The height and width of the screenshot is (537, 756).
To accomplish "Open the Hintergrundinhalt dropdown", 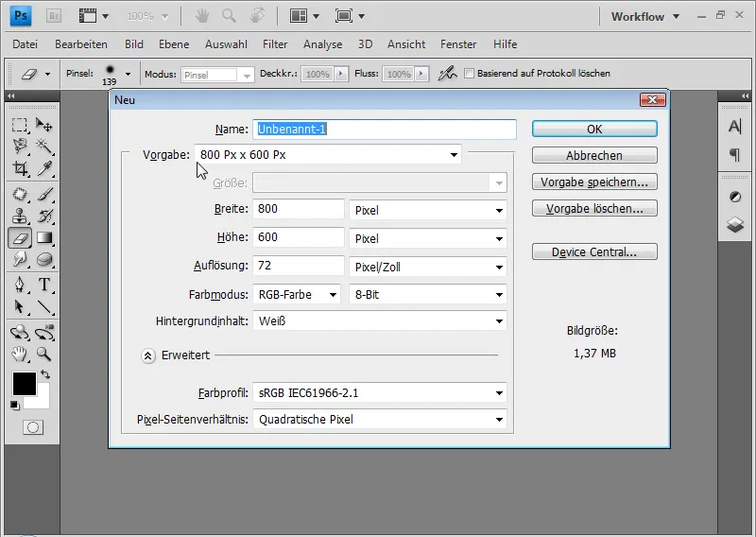I will (380, 320).
